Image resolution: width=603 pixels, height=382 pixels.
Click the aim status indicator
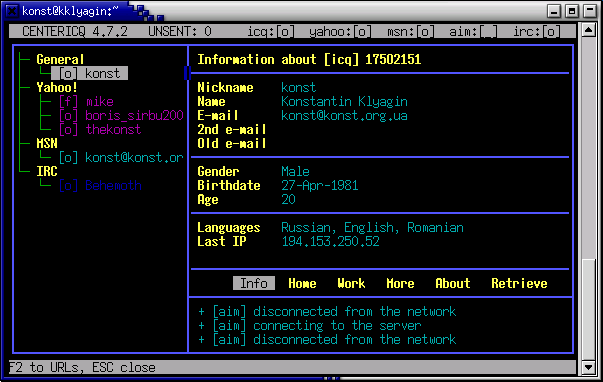(473, 32)
